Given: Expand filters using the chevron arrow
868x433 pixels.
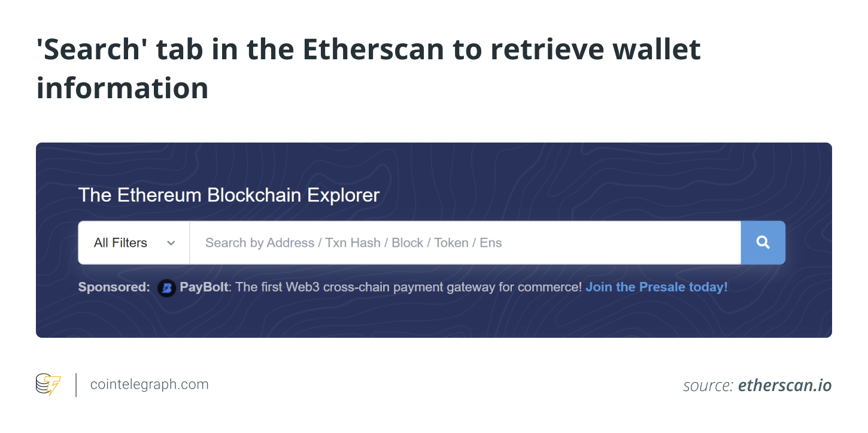Looking at the screenshot, I should pyautogui.click(x=171, y=243).
